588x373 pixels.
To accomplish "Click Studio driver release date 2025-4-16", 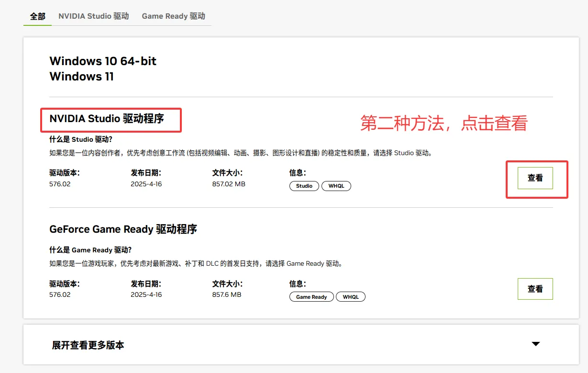I will [146, 184].
